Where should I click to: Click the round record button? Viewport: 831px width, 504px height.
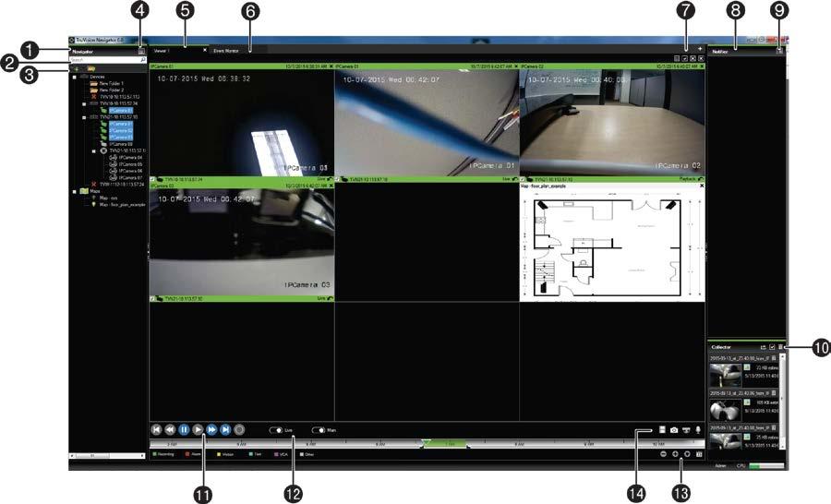pos(239,430)
